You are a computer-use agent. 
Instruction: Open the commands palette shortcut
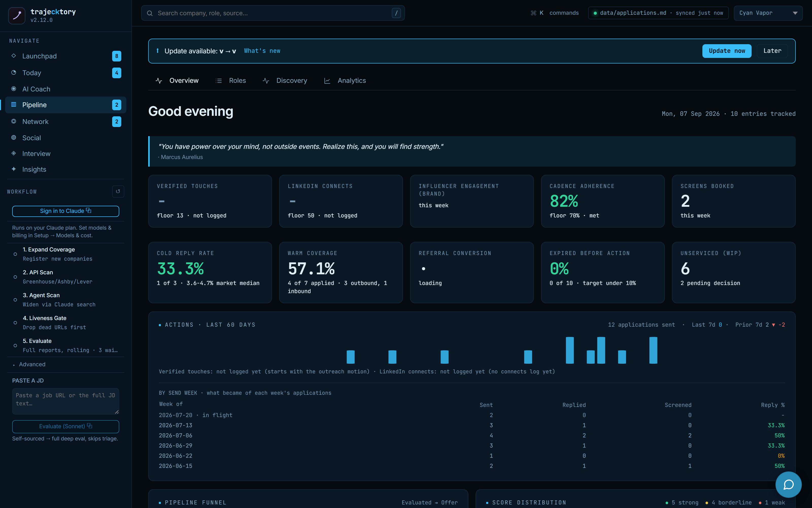click(x=555, y=13)
